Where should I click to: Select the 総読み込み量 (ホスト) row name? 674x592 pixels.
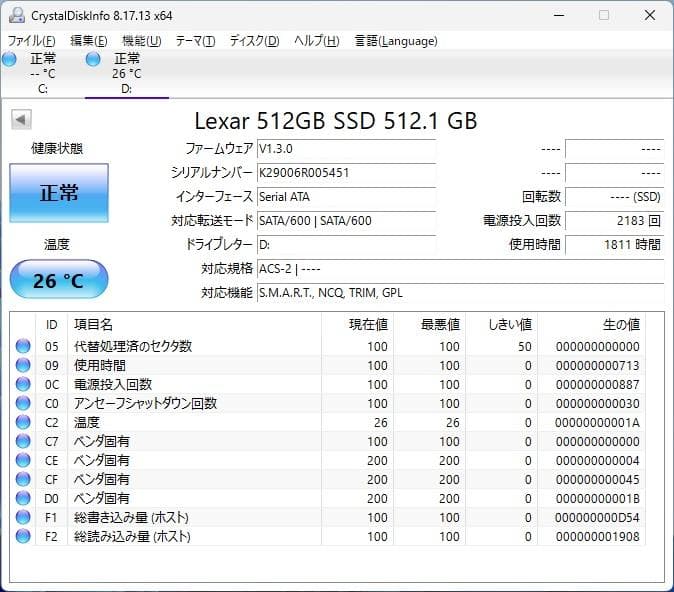click(132, 537)
